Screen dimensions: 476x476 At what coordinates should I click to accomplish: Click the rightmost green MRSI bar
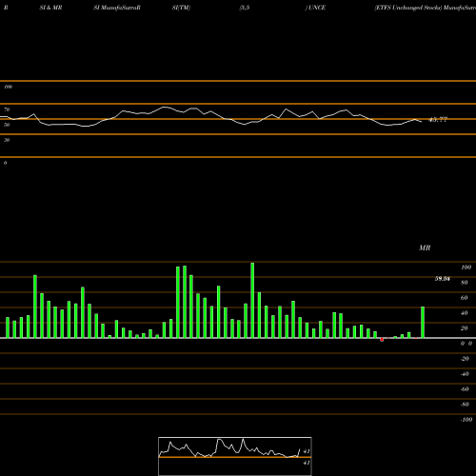point(423,323)
